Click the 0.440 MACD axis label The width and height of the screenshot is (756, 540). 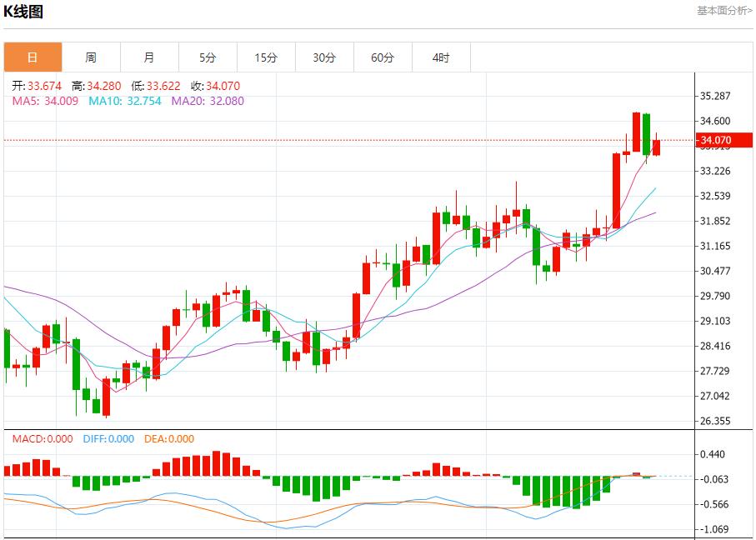[715, 454]
